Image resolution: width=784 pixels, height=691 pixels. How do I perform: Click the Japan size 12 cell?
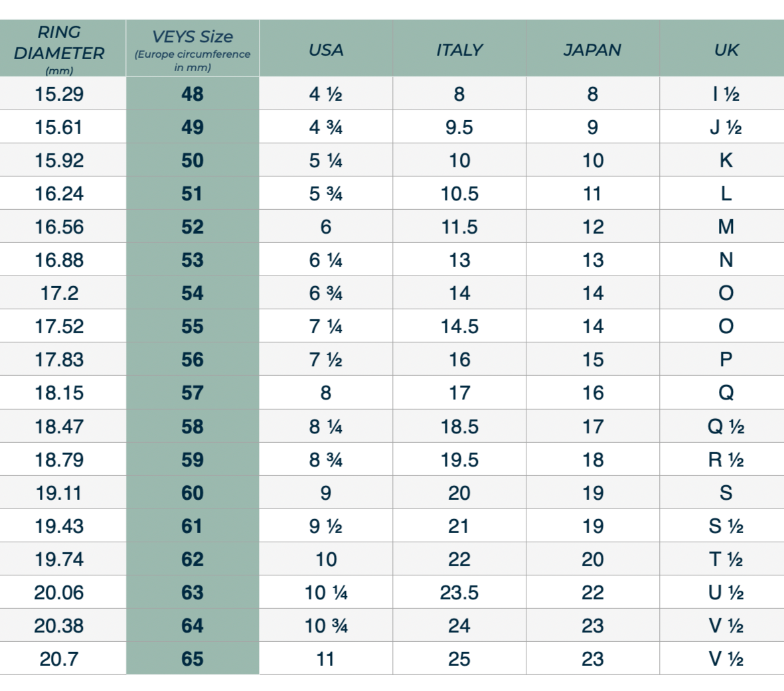point(593,227)
